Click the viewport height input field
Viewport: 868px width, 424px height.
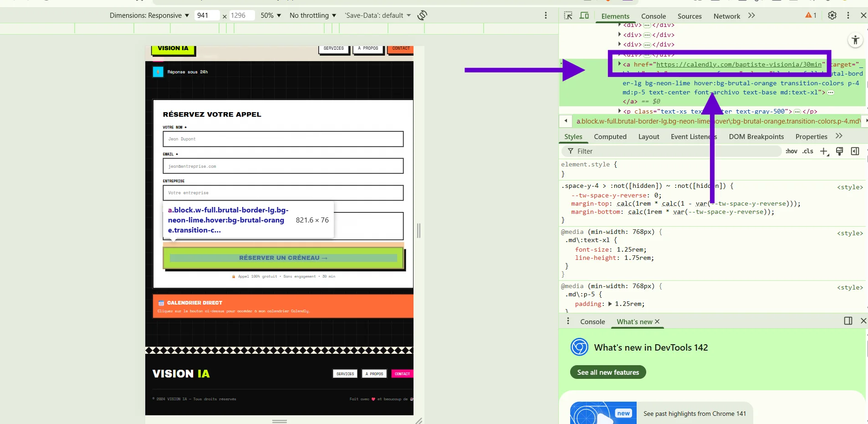241,16
